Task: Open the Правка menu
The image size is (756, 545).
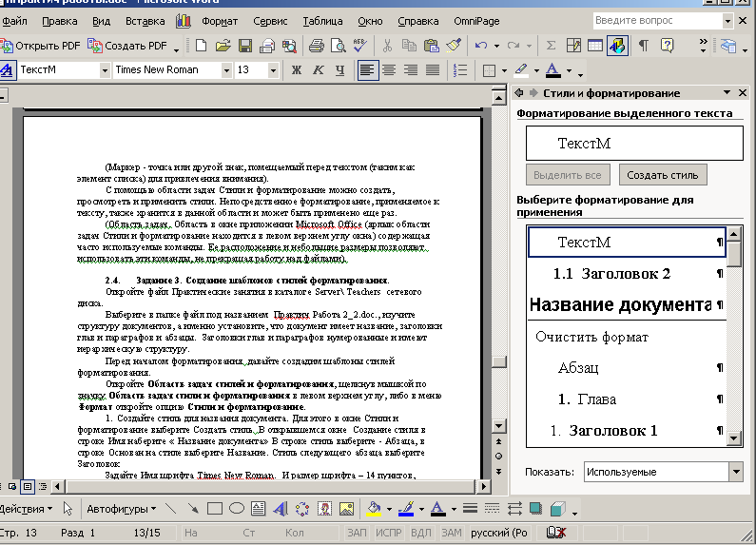Action: coord(60,21)
